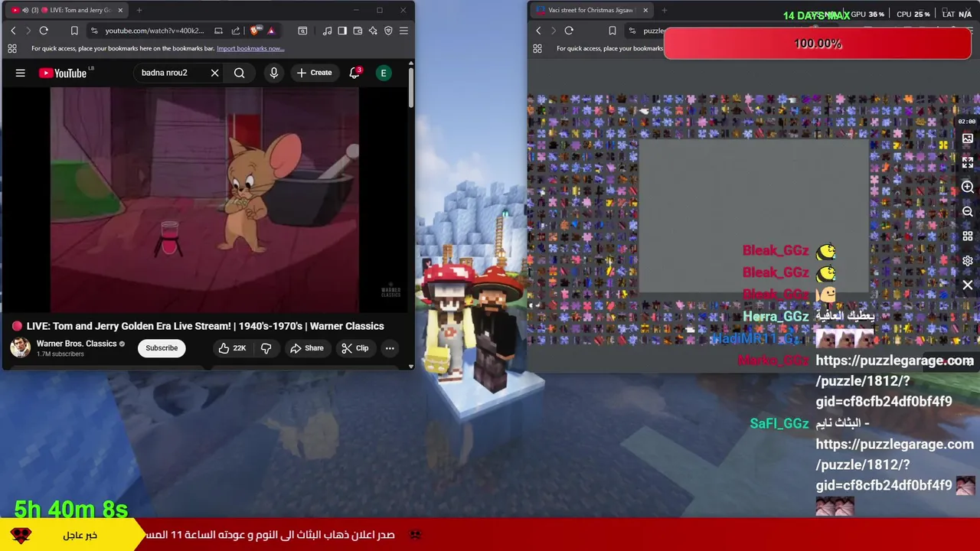980x551 pixels.
Task: Open Warner Bros. Classics channel name
Action: [x=77, y=344]
